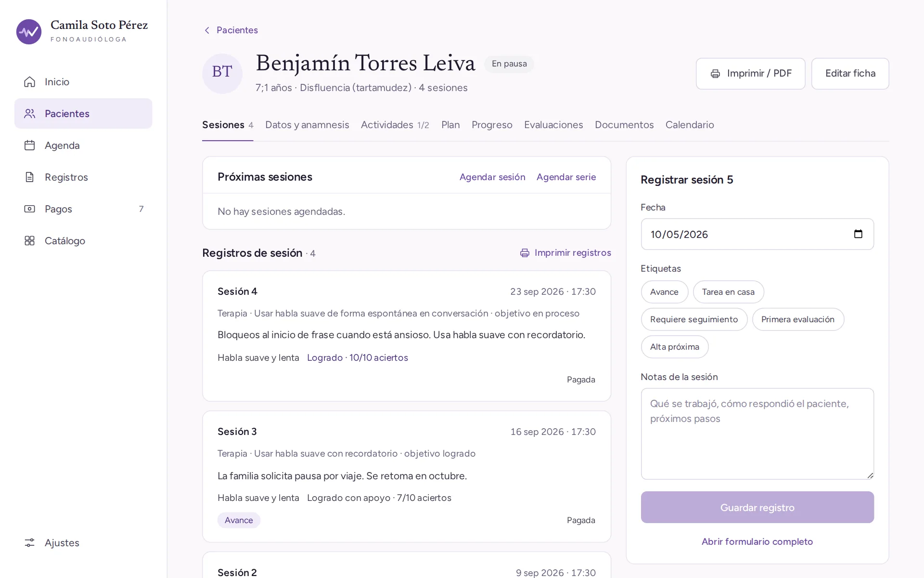Click the Pacientes people icon in sidebar
This screenshot has height=578, width=924.
[x=29, y=114]
